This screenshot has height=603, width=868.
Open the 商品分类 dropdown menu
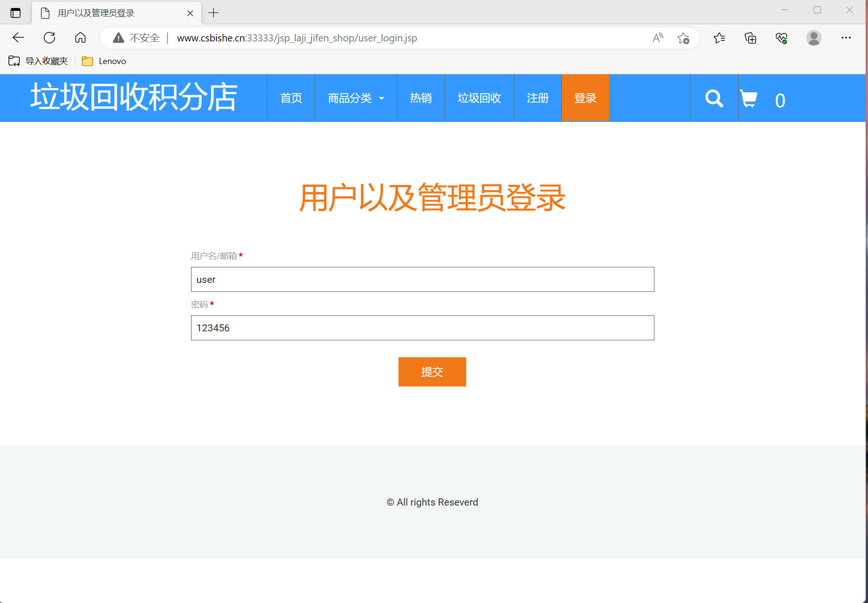(x=355, y=98)
